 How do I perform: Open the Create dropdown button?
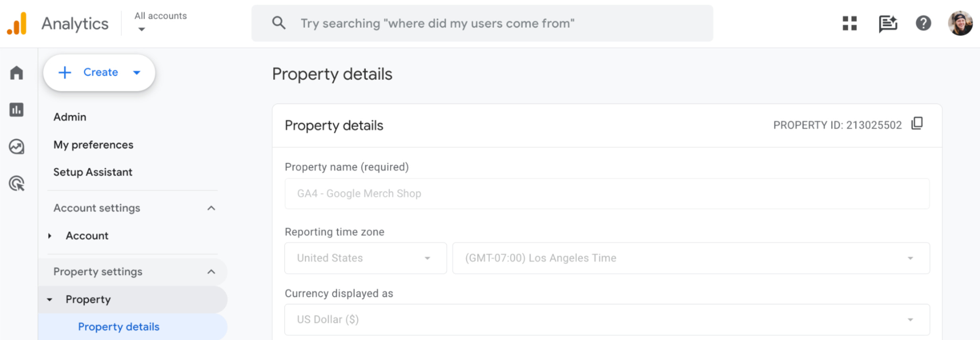(99, 72)
